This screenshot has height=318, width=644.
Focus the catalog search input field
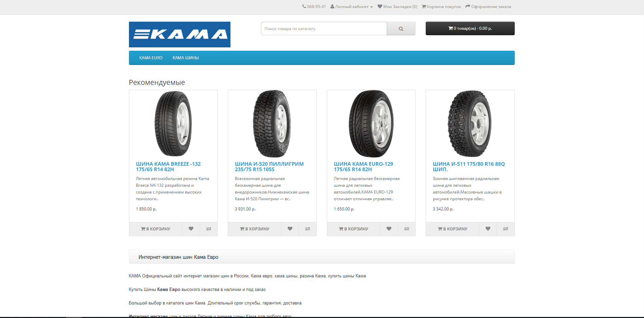pyautogui.click(x=324, y=29)
